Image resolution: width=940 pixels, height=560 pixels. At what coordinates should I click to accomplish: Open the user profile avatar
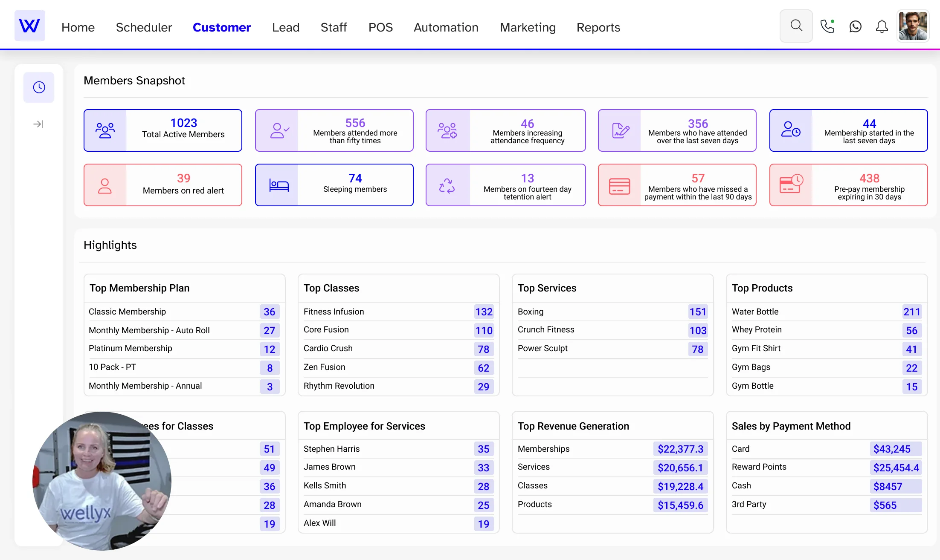(913, 26)
